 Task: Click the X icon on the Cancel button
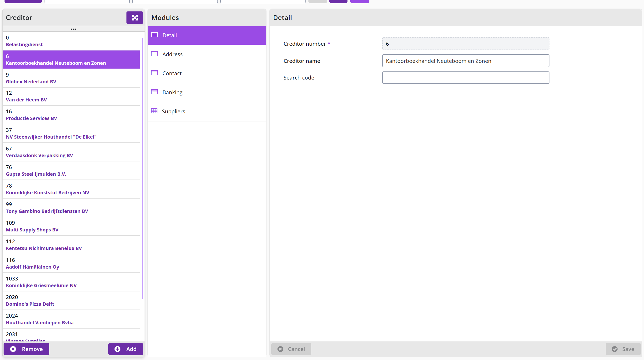coord(280,349)
